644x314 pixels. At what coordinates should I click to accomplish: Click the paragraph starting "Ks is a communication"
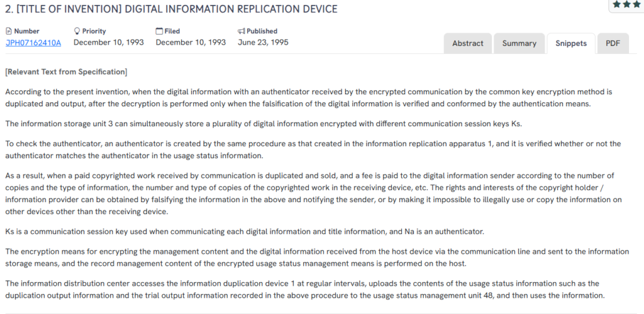[245, 231]
